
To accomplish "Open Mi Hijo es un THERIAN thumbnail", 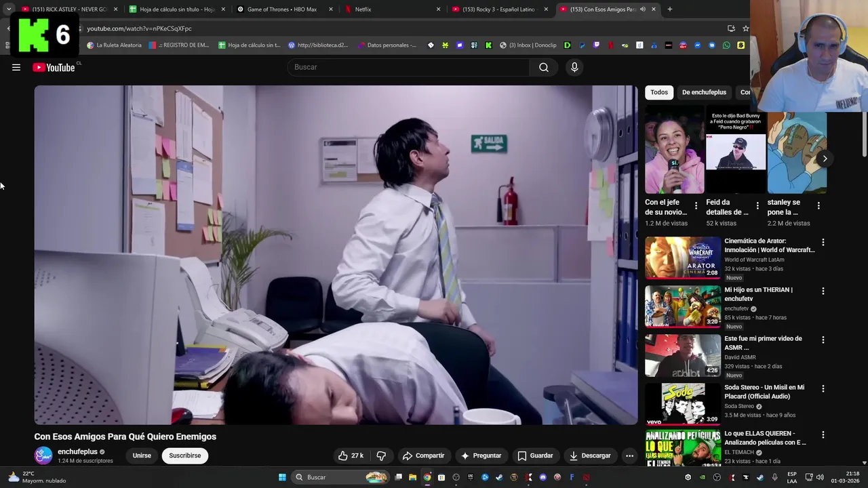I will point(683,306).
